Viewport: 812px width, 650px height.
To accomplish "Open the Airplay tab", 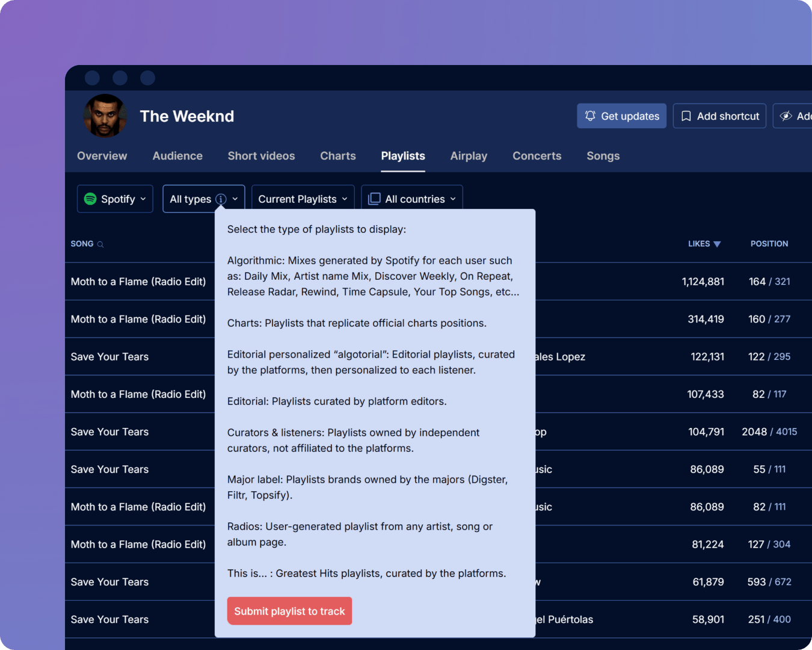I will point(469,156).
